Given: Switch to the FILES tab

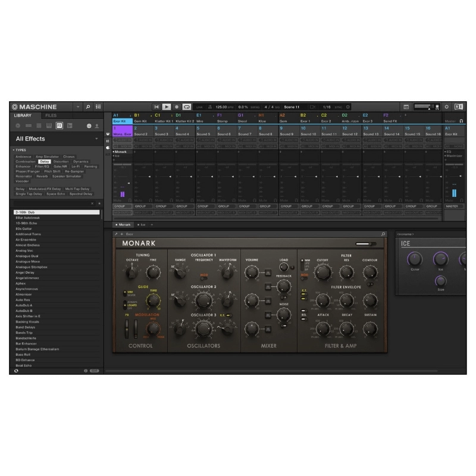Looking at the screenshot, I should (51, 115).
